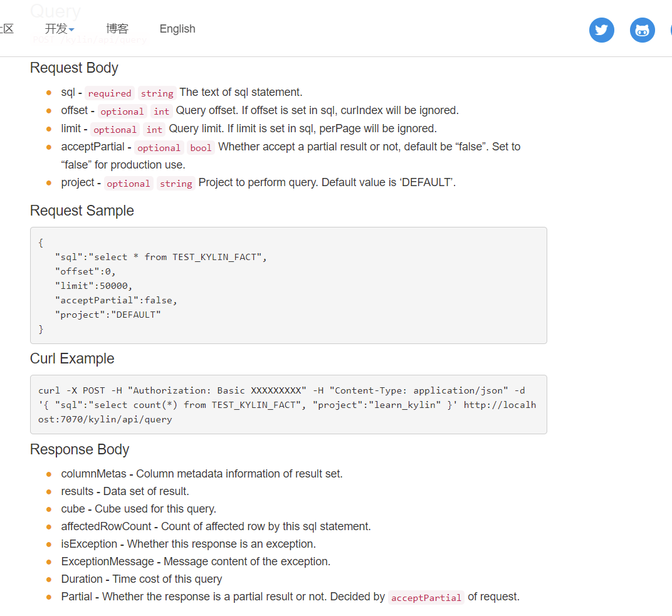Click the 'required' tag beside sql
Image resolution: width=672 pixels, height=616 pixels.
pos(110,93)
